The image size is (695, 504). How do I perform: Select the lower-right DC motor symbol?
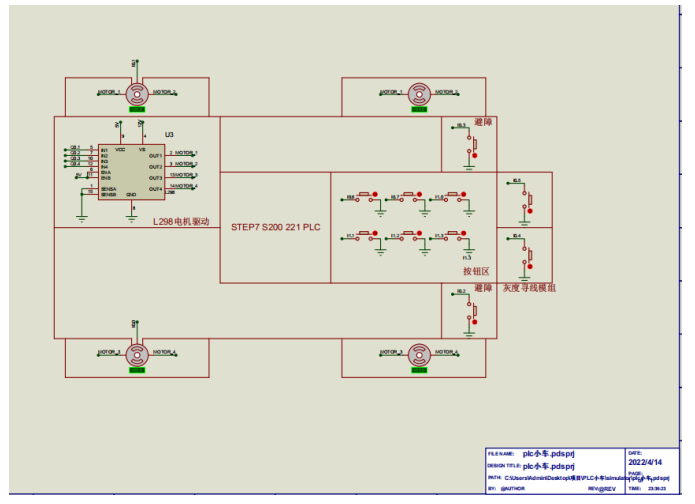(419, 355)
